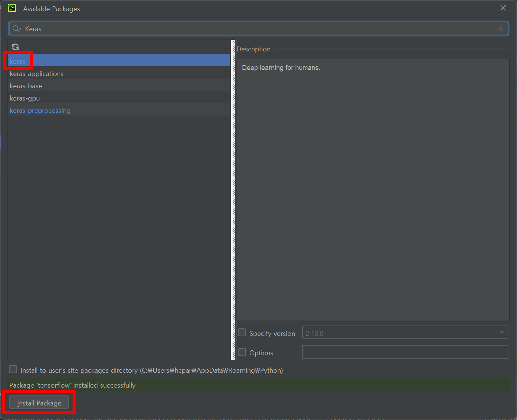Check Install to user's site packages directory
517x420 pixels.
click(x=13, y=369)
